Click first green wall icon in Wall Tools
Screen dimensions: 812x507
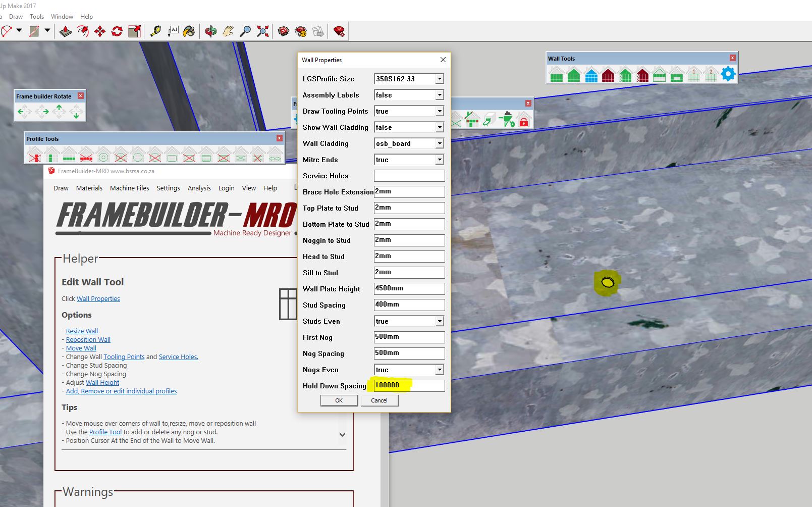coord(557,74)
